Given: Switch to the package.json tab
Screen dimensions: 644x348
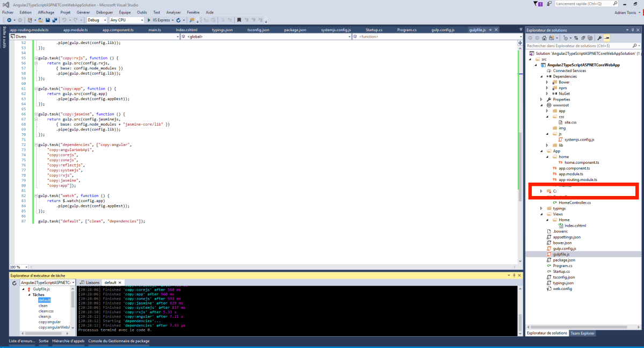Looking at the screenshot, I should [295, 30].
